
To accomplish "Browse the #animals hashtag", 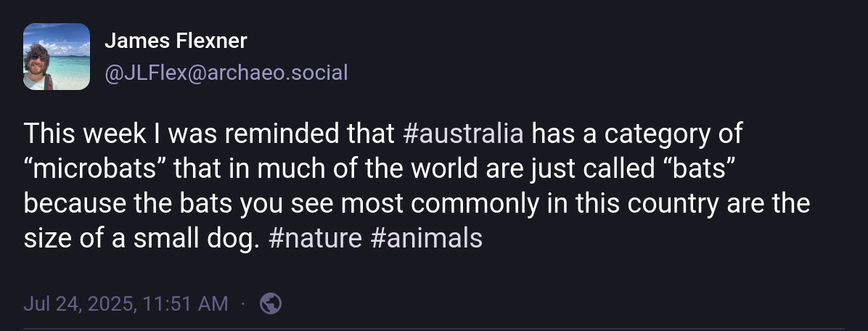I will coord(426,238).
